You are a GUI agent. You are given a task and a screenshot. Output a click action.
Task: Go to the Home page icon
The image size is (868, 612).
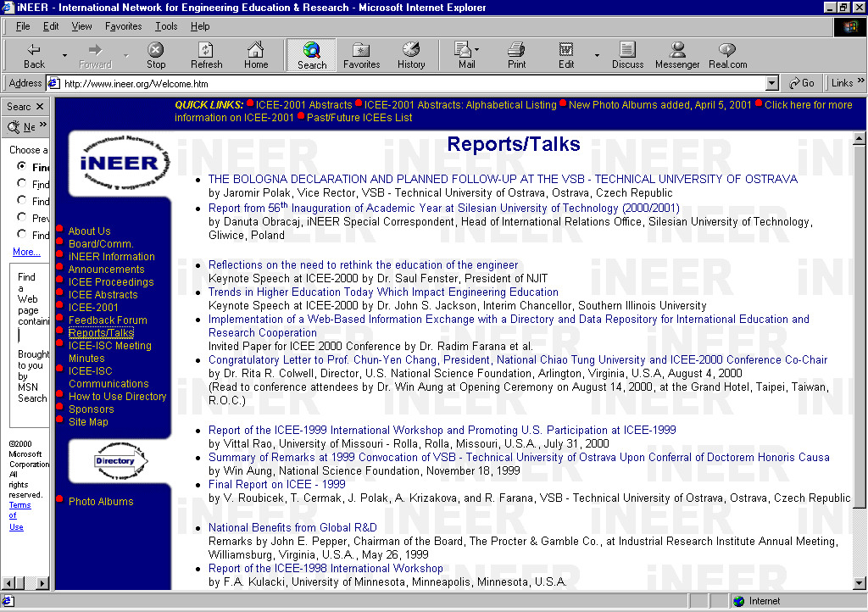click(256, 55)
